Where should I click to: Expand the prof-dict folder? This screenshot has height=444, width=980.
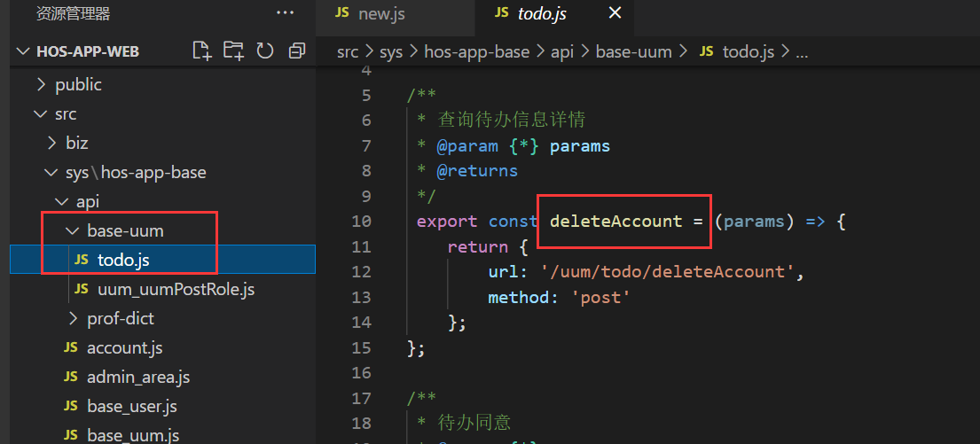pyautogui.click(x=120, y=319)
